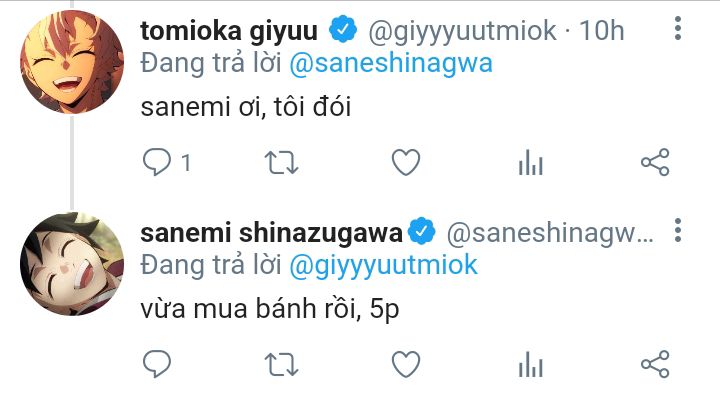Image resolution: width=720 pixels, height=395 pixels.
Task: View analytics for sanemi shinazugawa's tweet
Action: pos(531,365)
